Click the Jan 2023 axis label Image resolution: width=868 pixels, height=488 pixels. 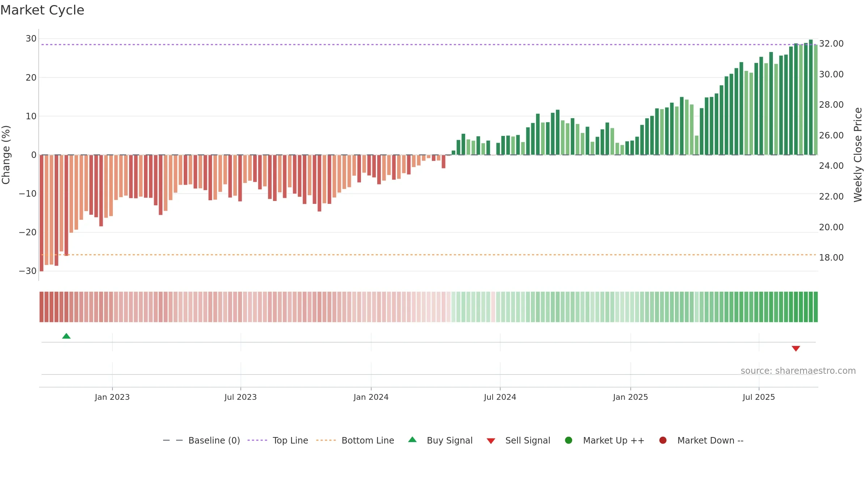point(112,397)
